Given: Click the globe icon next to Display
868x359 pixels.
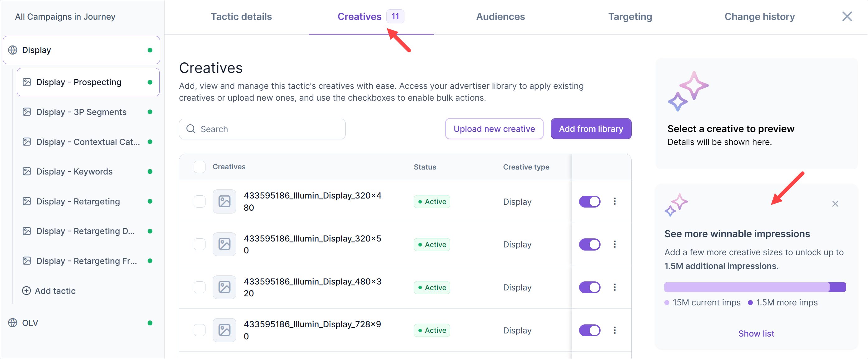Looking at the screenshot, I should click(x=13, y=50).
